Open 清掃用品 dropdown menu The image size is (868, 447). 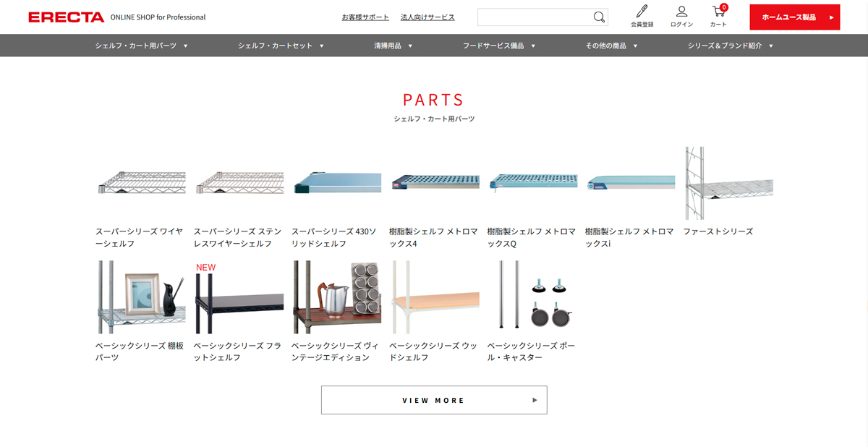tap(393, 46)
